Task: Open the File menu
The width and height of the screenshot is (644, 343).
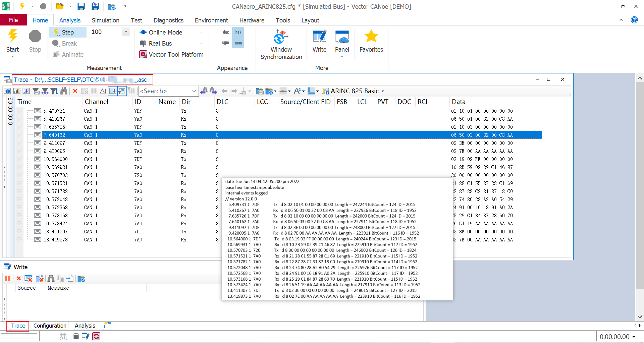Action: coord(13,20)
